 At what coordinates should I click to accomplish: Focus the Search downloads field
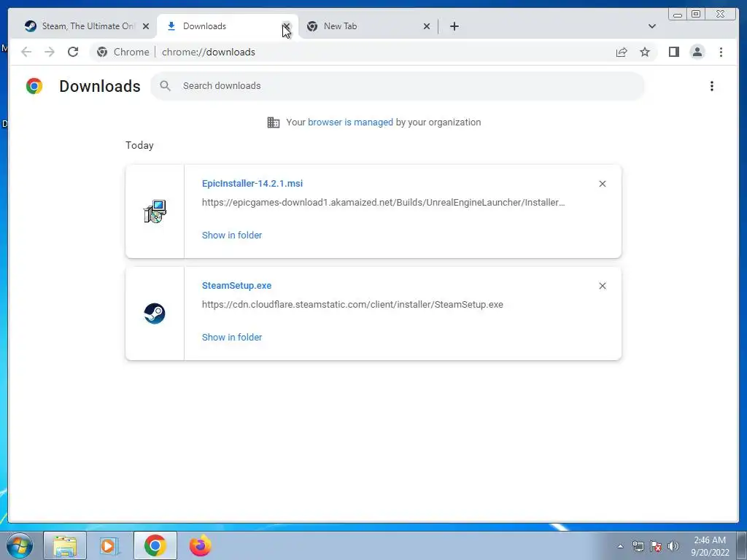pyautogui.click(x=398, y=86)
